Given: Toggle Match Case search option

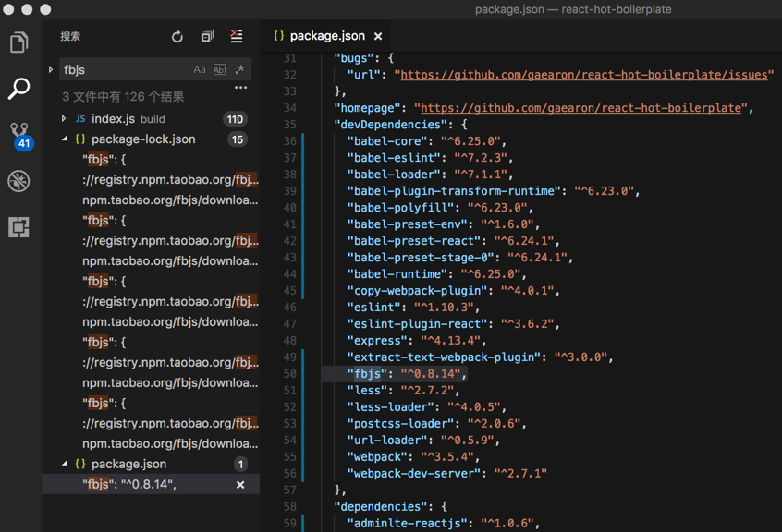Looking at the screenshot, I should tap(200, 70).
